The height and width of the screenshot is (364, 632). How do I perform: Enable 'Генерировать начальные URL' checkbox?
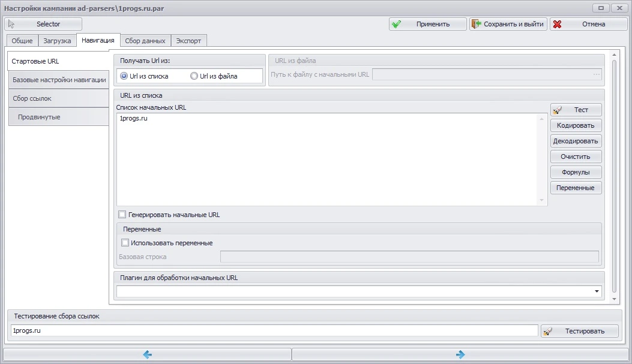click(122, 214)
